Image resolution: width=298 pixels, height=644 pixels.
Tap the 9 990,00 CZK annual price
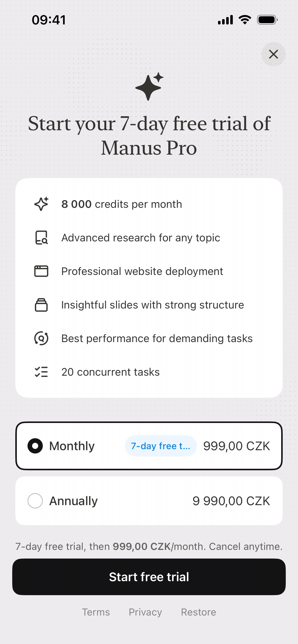[x=231, y=501]
